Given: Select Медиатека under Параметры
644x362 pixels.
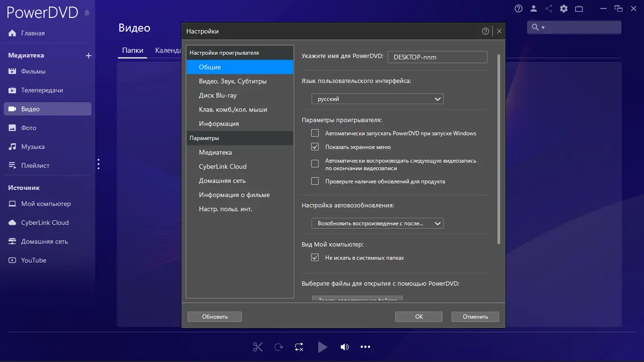Looking at the screenshot, I should (x=240, y=152).
